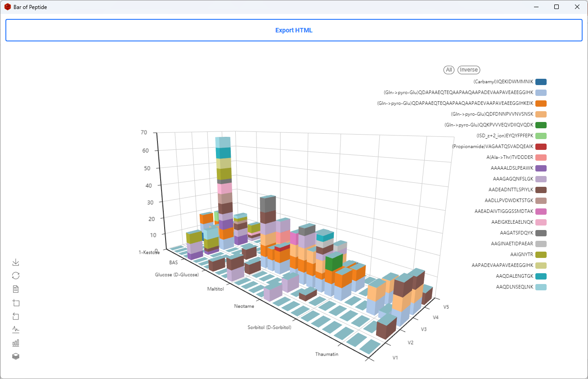Click the AAEIGKELEAELNQK light pink swatch
The image size is (588, 379).
541,222
